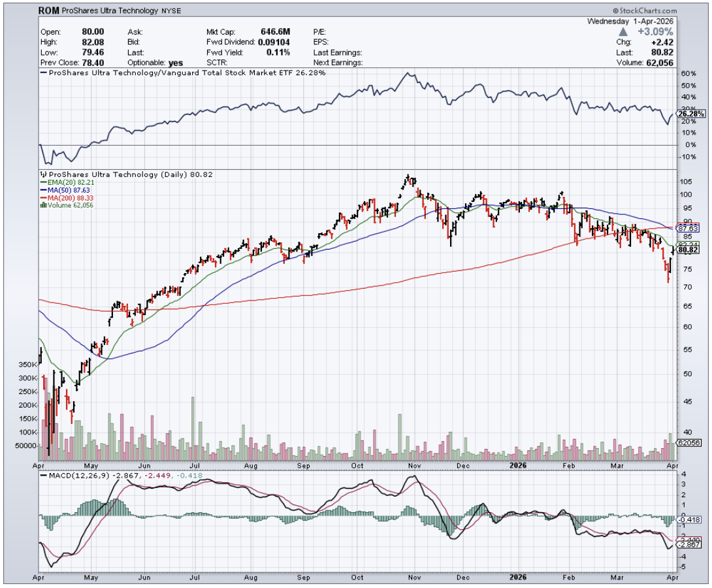
Task: Click the green up-triangle change indicator
Action: tap(624, 31)
